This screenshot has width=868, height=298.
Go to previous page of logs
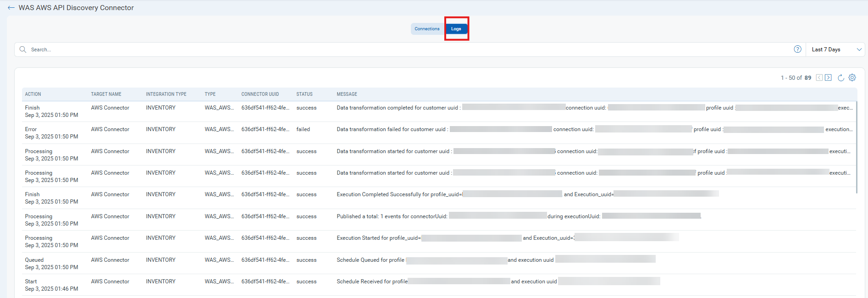(819, 78)
